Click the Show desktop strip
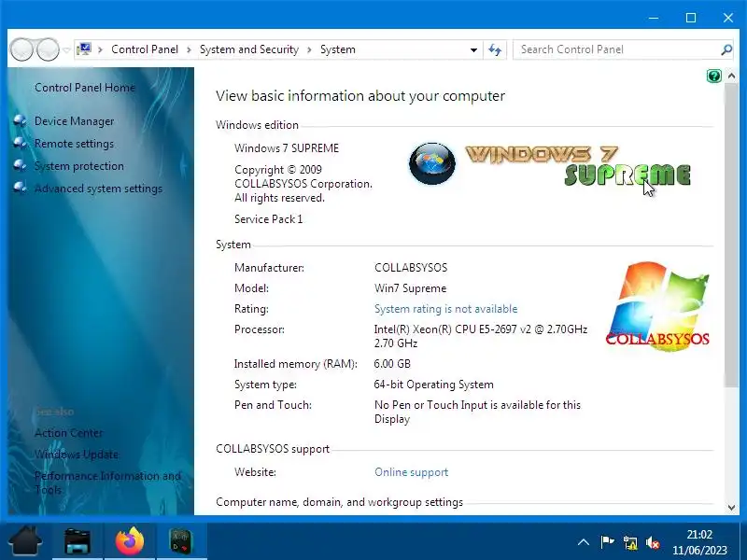The image size is (747, 560). point(743,541)
